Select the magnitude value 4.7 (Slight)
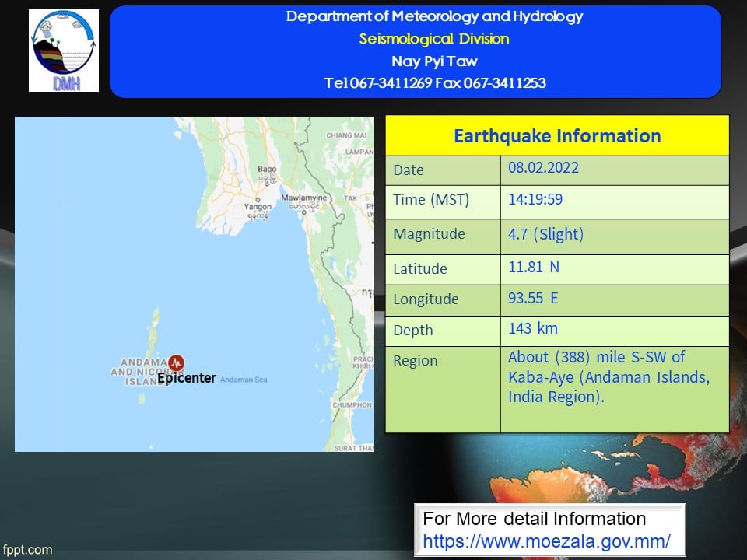 click(x=545, y=233)
